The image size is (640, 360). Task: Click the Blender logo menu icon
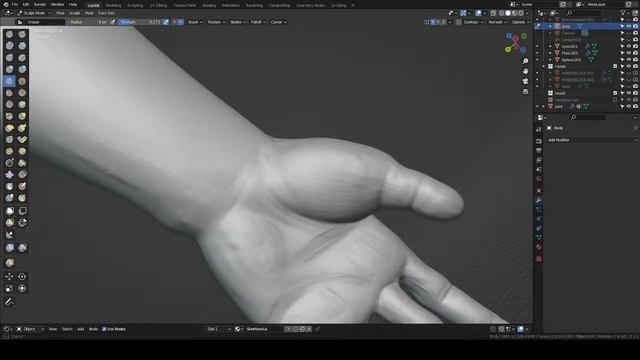pos(6,4)
